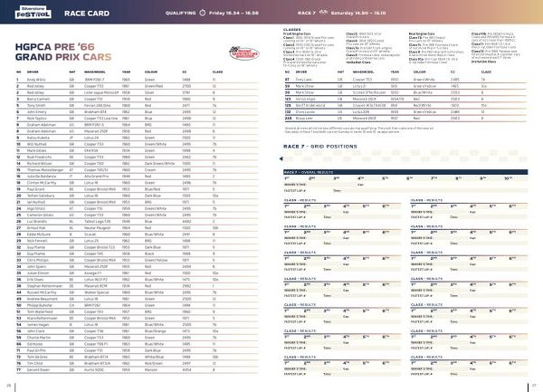This screenshot has height=392, width=543.
Task: Select car 'Walker Special'
Action: (97, 292)
